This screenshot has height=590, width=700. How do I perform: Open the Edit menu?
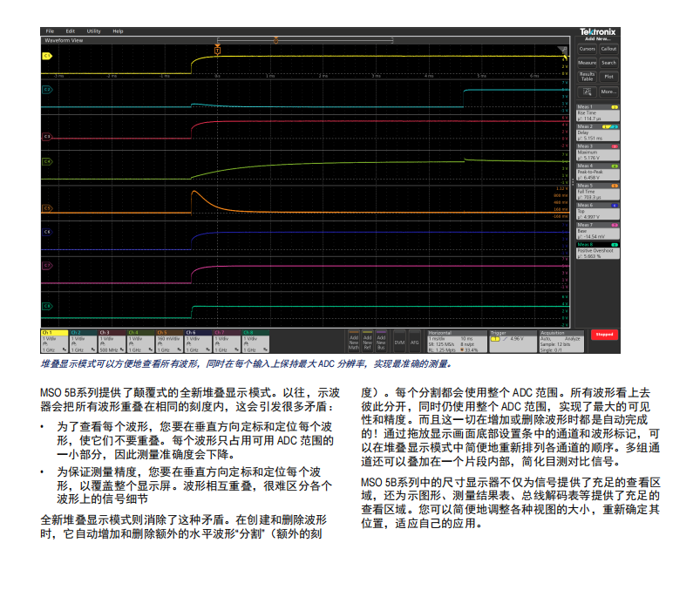(70, 31)
